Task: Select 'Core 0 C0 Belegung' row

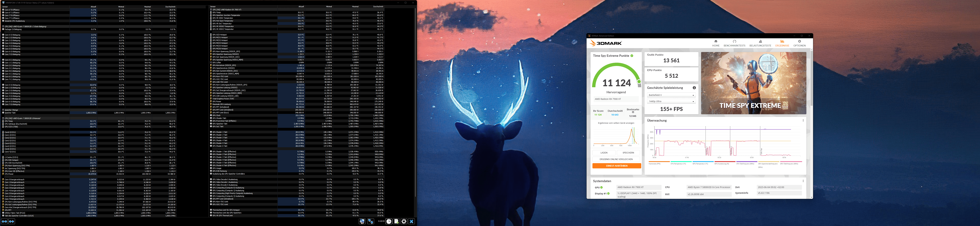Action: [89, 35]
